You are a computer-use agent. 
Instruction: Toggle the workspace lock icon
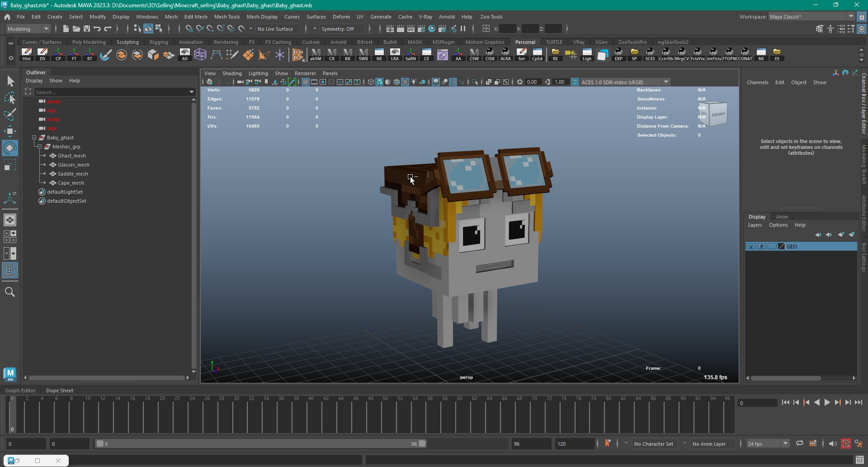862,17
